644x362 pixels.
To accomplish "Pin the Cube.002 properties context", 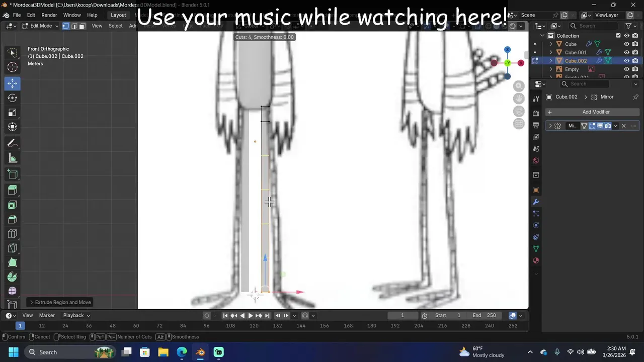I will coord(635,97).
